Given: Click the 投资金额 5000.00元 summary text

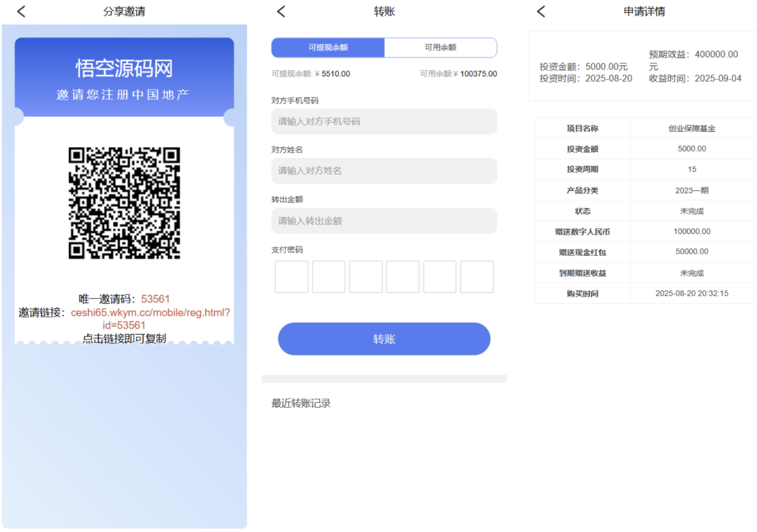Looking at the screenshot, I should point(584,66).
